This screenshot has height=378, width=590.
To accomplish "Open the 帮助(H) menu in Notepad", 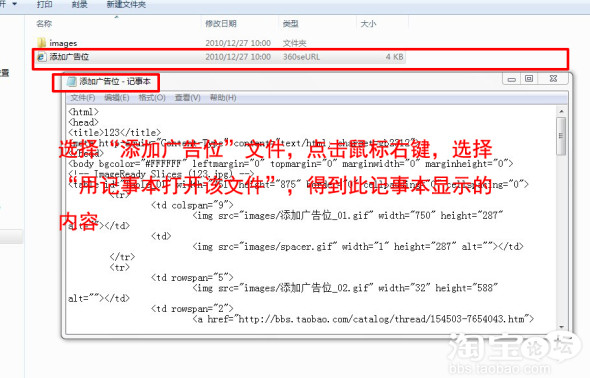I will pos(223,98).
